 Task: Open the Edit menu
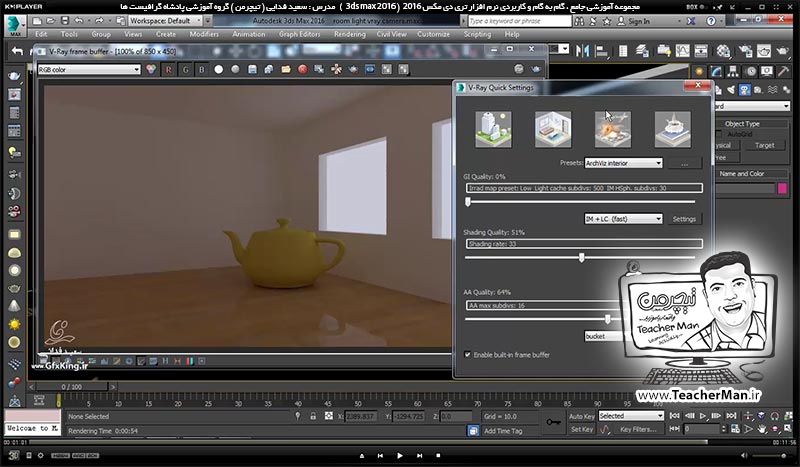coord(41,34)
